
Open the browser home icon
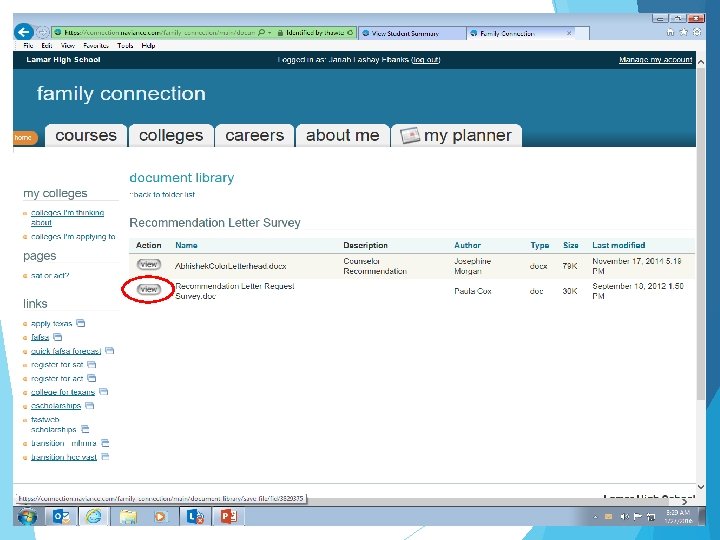pyautogui.click(x=670, y=32)
